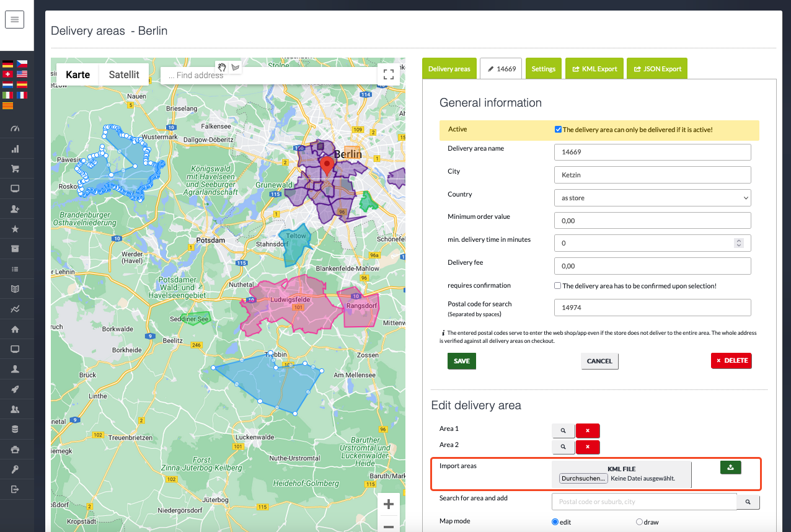
Task: Click the postal code or suburb search field
Action: point(643,502)
